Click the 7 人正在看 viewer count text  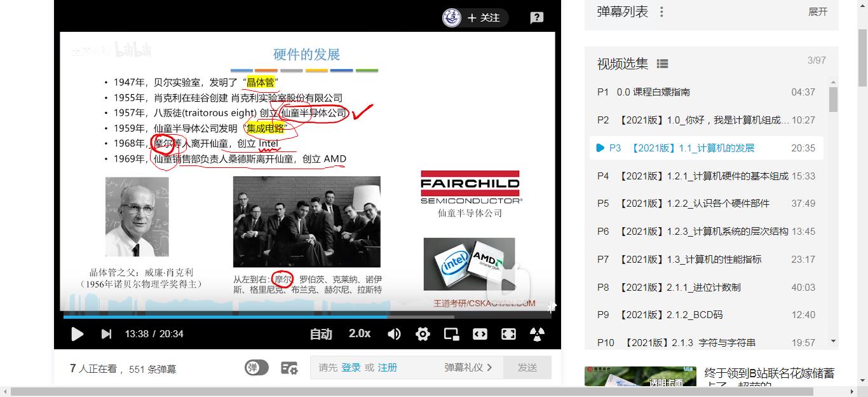pos(93,368)
